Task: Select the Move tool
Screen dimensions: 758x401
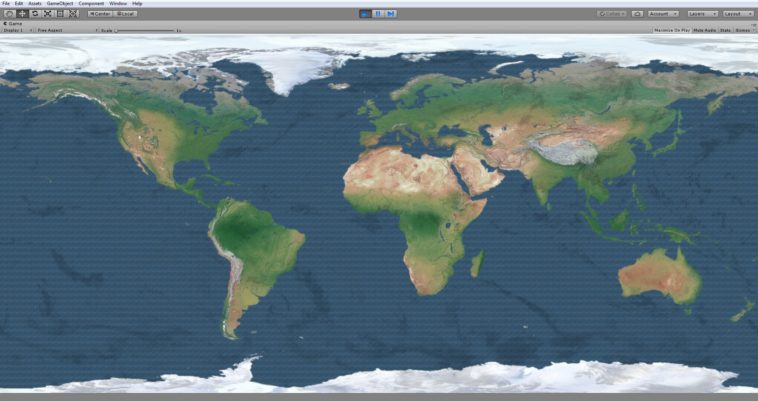Action: pyautogui.click(x=22, y=14)
